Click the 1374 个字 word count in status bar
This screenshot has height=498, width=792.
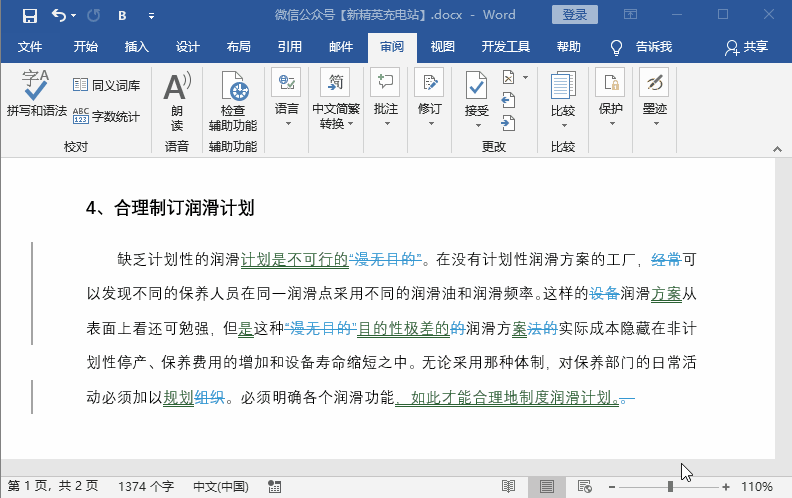146,487
